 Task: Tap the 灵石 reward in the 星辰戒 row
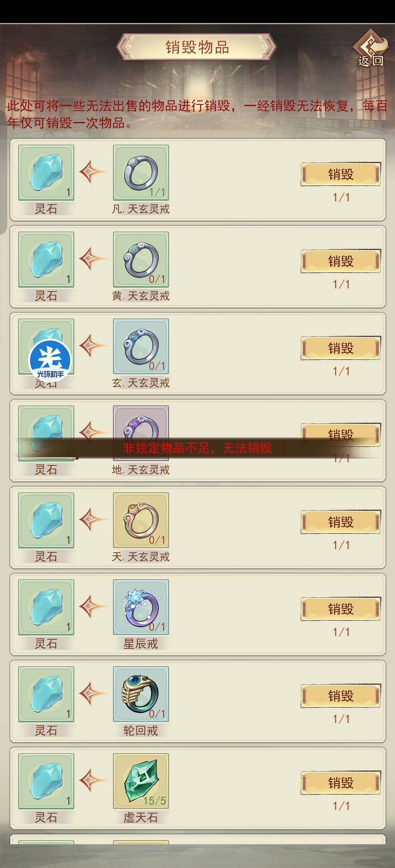pyautogui.click(x=46, y=607)
